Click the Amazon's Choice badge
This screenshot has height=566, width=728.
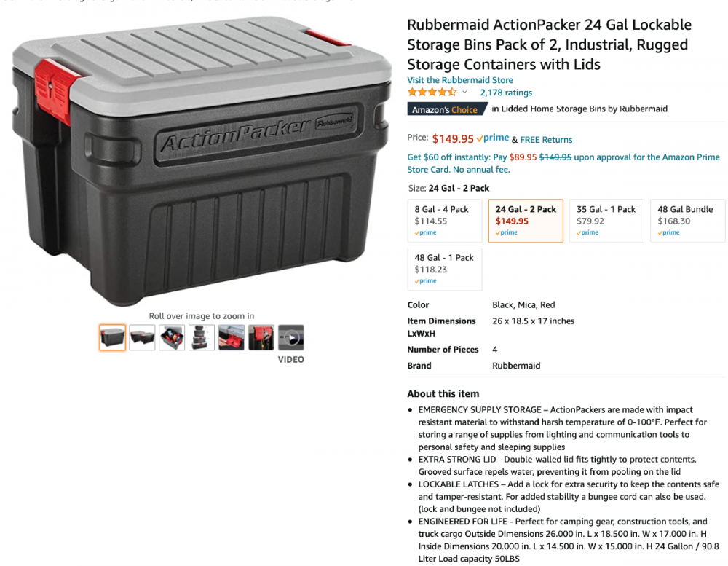(447, 109)
